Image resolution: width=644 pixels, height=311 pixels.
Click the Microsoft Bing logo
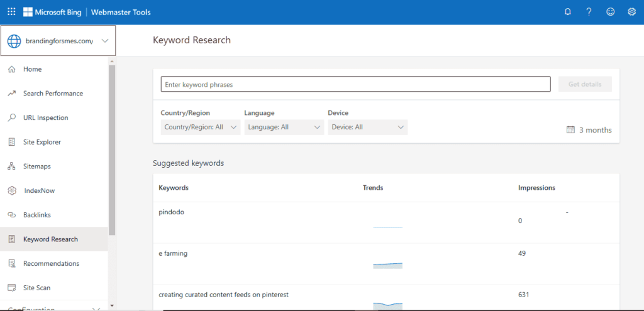[x=53, y=13]
